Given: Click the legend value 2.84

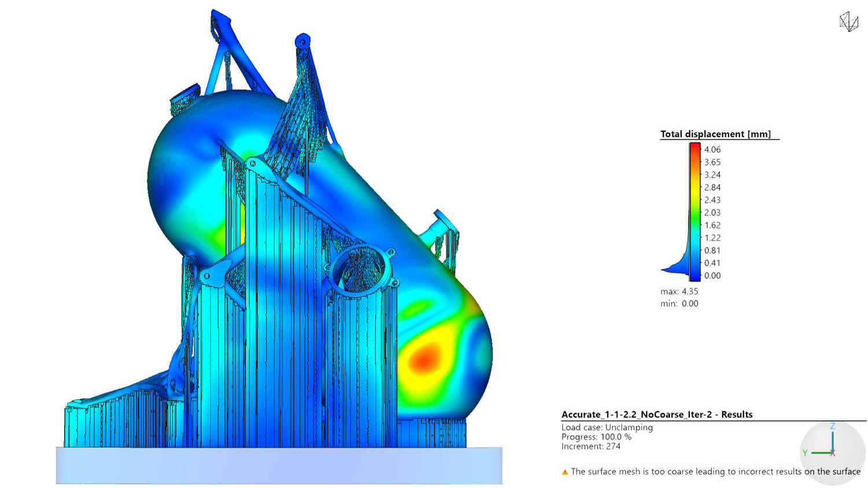Looking at the screenshot, I should tap(712, 187).
